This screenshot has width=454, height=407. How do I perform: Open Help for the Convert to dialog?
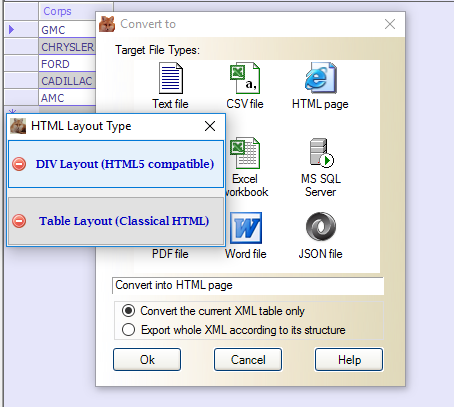pos(349,360)
